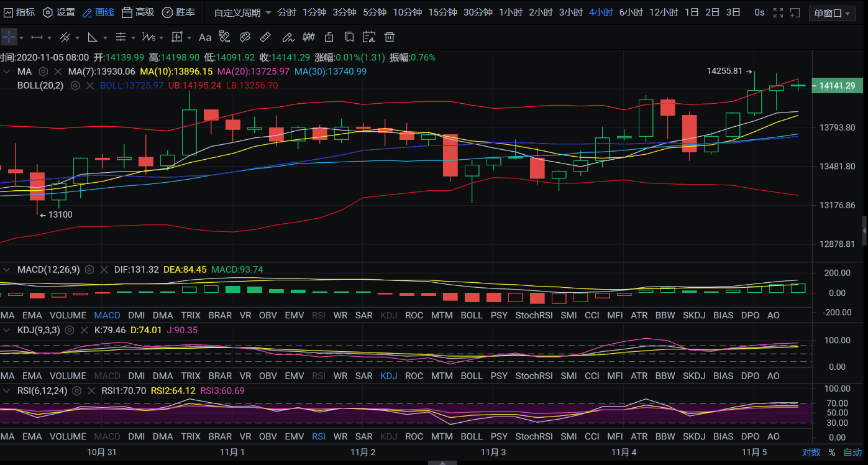The image size is (868, 465).
Task: Select StochRSI in the MACD panel indicator row
Action: [534, 315]
